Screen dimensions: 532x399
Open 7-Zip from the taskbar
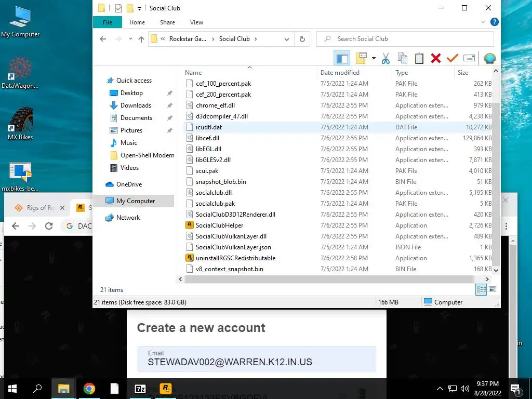[x=140, y=389]
